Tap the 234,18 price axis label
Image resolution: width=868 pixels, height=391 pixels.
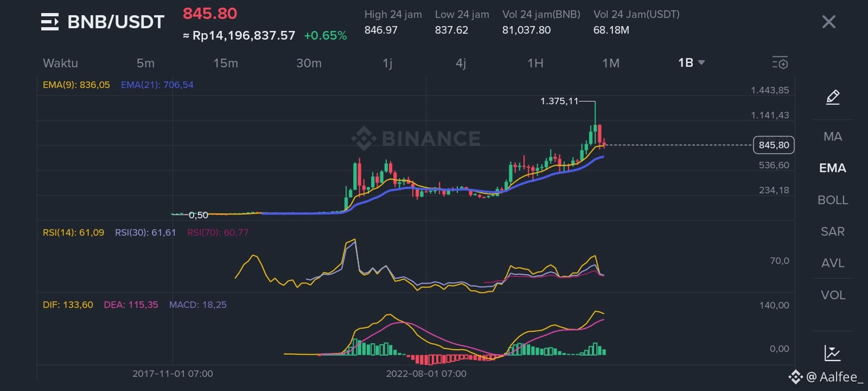(774, 190)
